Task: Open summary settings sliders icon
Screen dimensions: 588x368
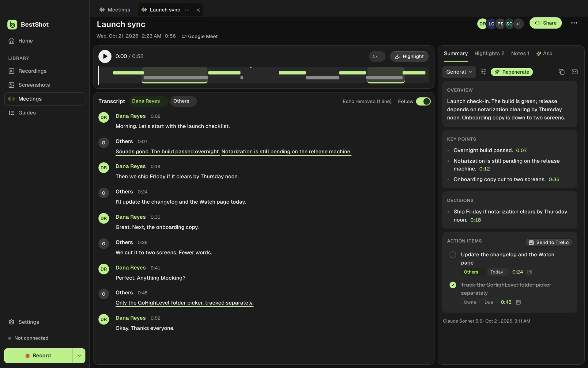Action: tap(484, 72)
